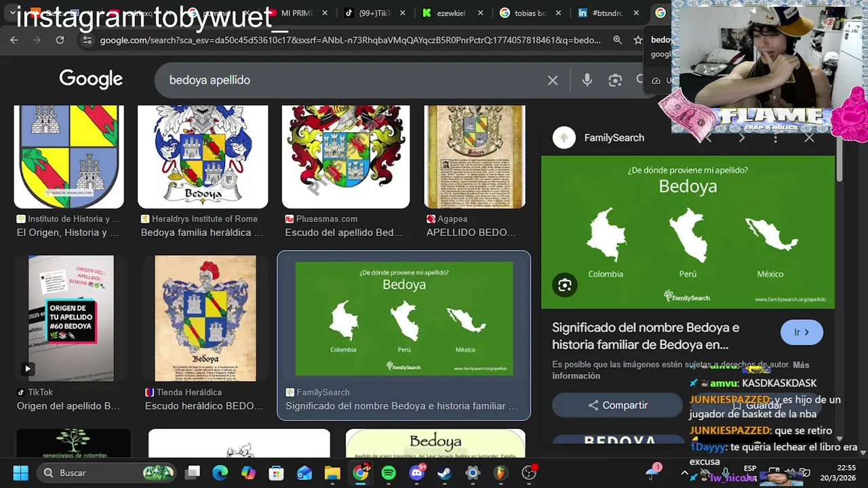
Task: Open OBS Studio from taskbar
Action: pos(529,472)
